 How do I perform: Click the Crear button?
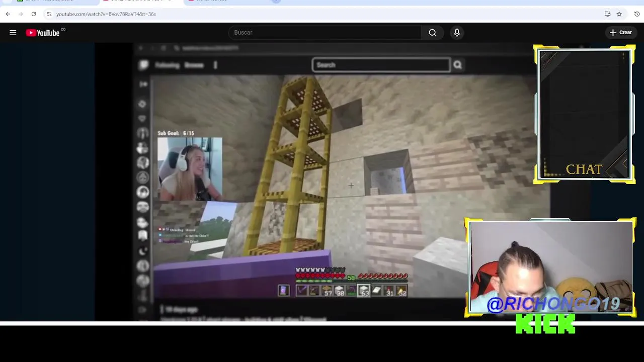[x=620, y=33]
